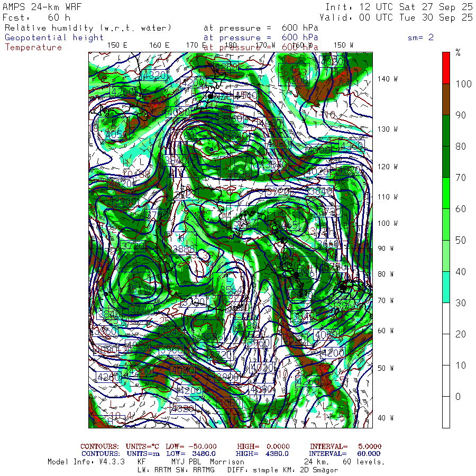Viewport: 476px width, 476px height.
Task: Click the '60 levels,' text
Action: [x=364, y=462]
